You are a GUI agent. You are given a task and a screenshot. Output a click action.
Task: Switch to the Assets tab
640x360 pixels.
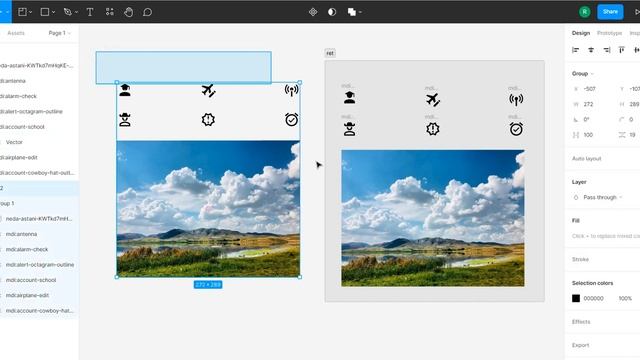(16, 33)
